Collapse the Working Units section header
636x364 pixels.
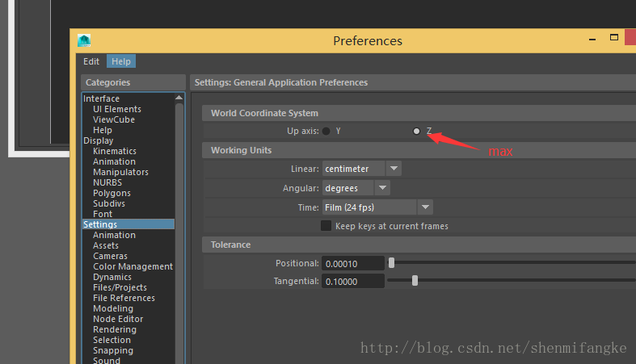pyautogui.click(x=419, y=150)
